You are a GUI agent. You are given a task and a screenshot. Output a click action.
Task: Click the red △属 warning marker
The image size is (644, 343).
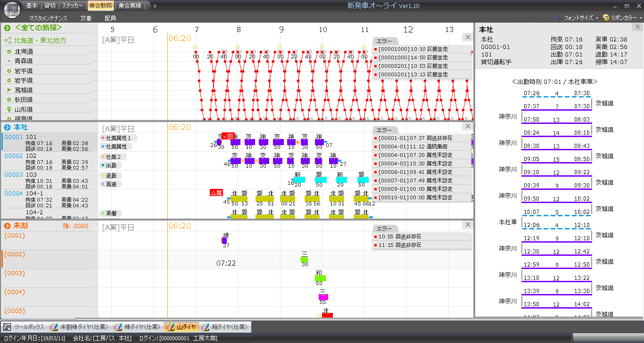(216, 193)
